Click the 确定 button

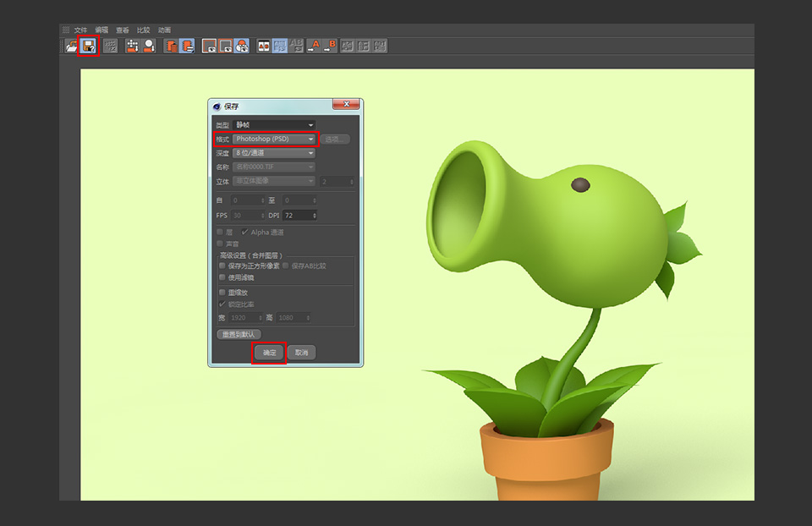[x=269, y=353]
